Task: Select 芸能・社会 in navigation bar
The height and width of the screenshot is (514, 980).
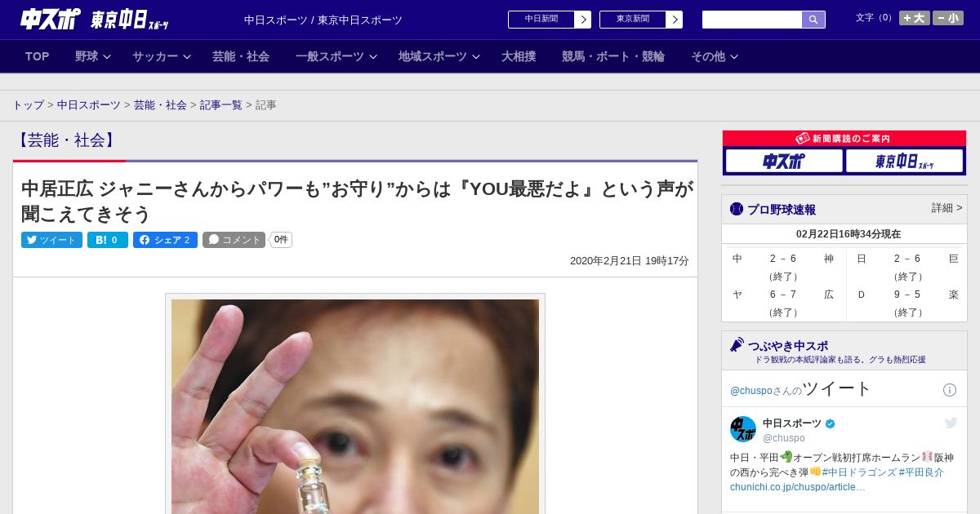Action: click(x=241, y=56)
